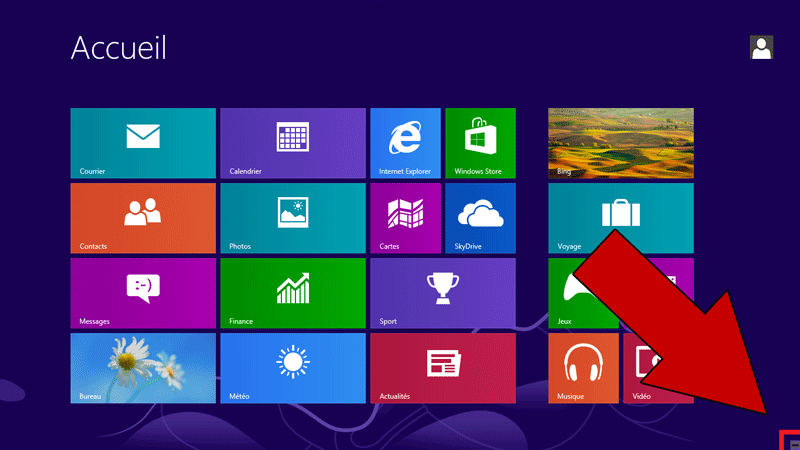Open the Courrier mail tile
800x450 pixels.
[x=143, y=143]
